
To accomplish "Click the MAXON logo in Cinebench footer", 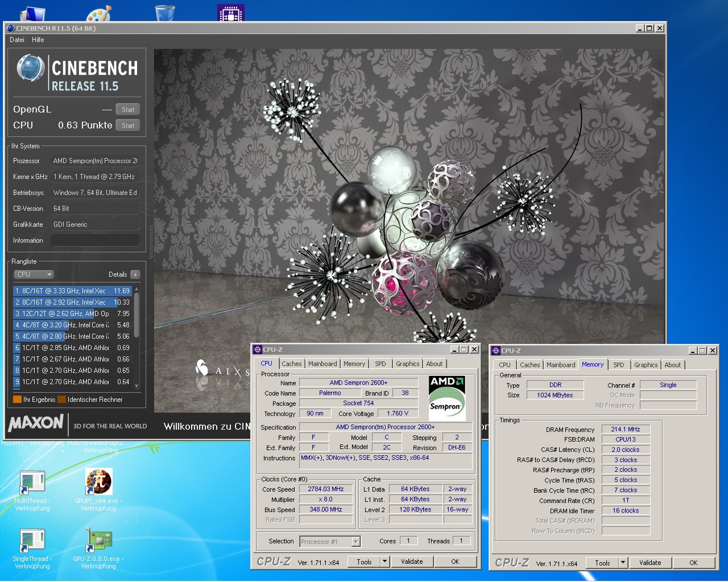I will [x=36, y=423].
